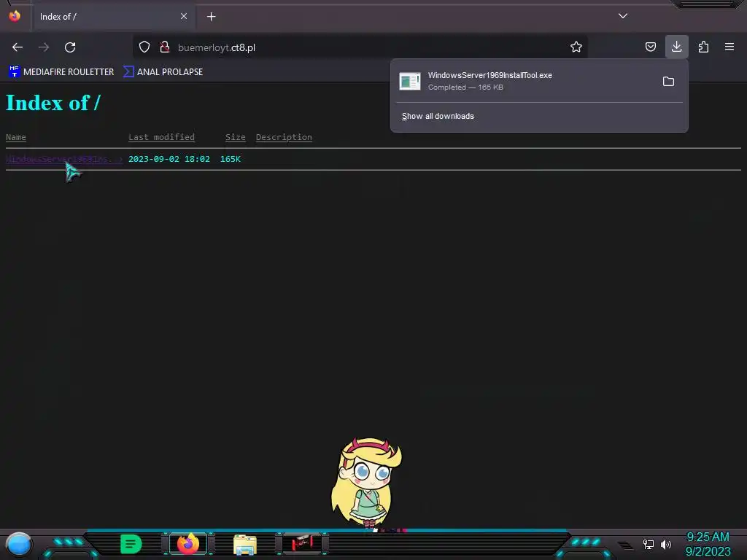This screenshot has width=747, height=560.
Task: Sort listing by Description column
Action: click(x=284, y=137)
